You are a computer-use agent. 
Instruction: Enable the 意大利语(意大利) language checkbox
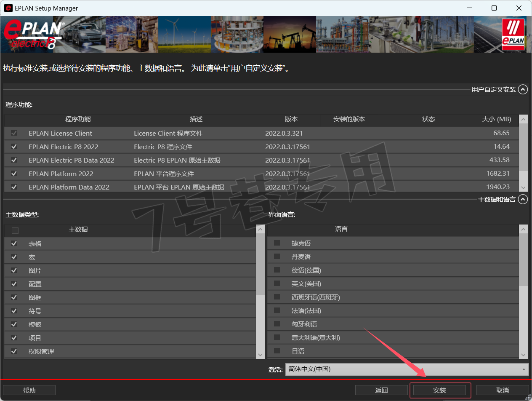point(277,337)
